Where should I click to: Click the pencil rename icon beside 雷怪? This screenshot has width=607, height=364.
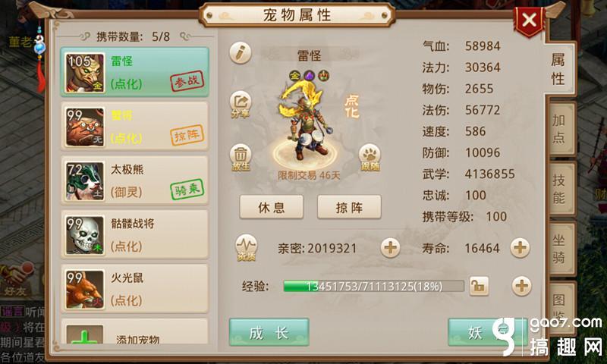click(241, 53)
